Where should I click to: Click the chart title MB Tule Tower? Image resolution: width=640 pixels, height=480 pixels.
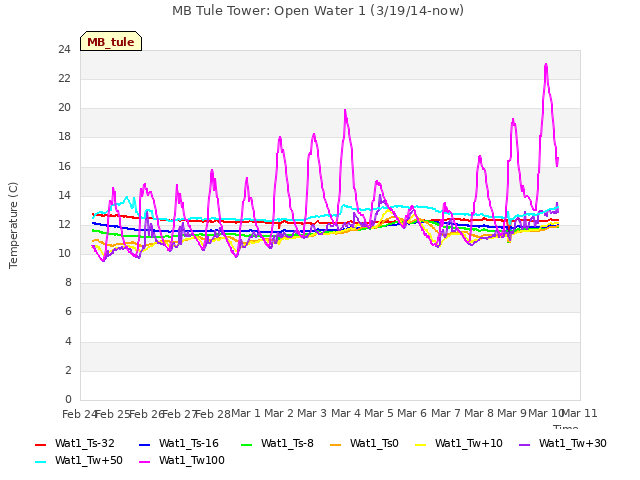(x=318, y=11)
